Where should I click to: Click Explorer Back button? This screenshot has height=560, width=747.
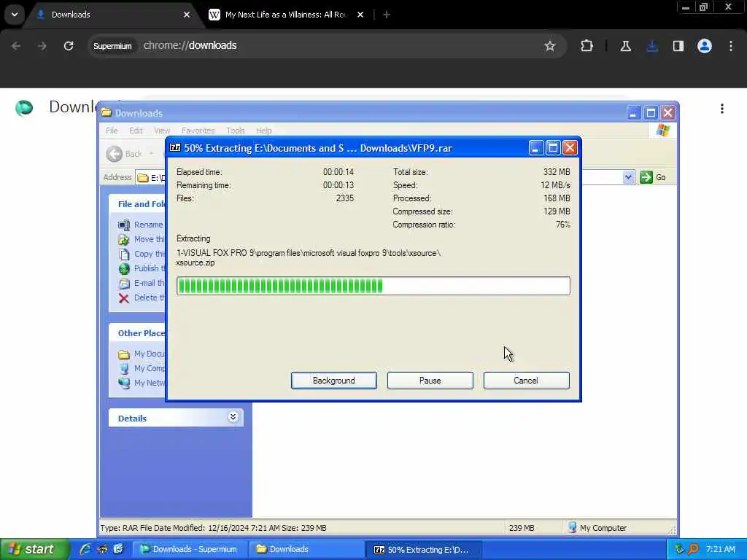click(124, 154)
